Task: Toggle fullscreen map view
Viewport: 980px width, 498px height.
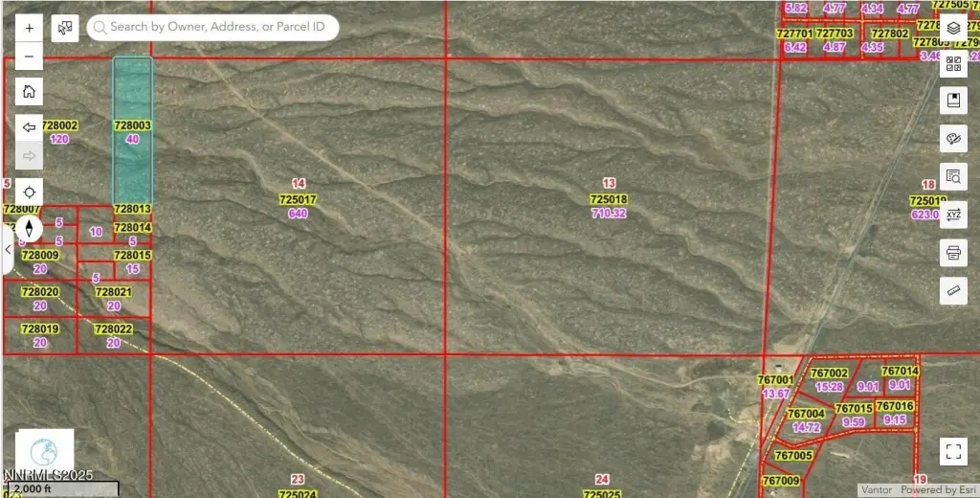Action: click(x=953, y=450)
